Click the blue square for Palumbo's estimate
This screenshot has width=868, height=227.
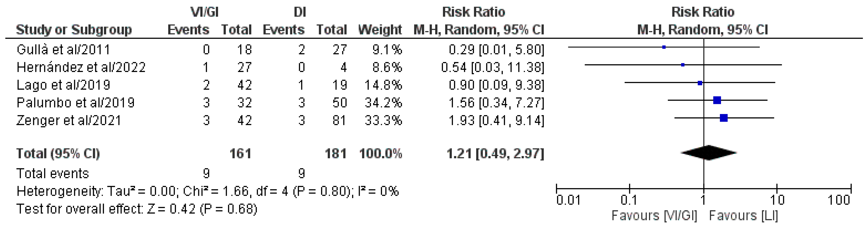click(717, 100)
